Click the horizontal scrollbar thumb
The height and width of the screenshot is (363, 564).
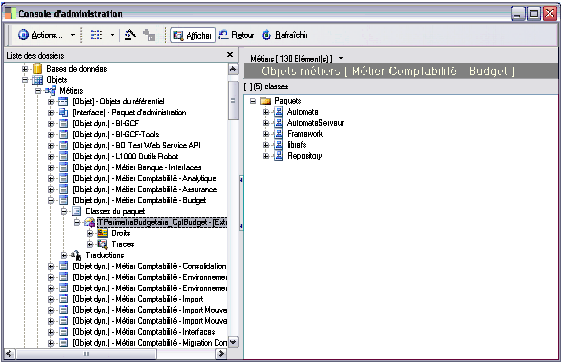(x=86, y=354)
